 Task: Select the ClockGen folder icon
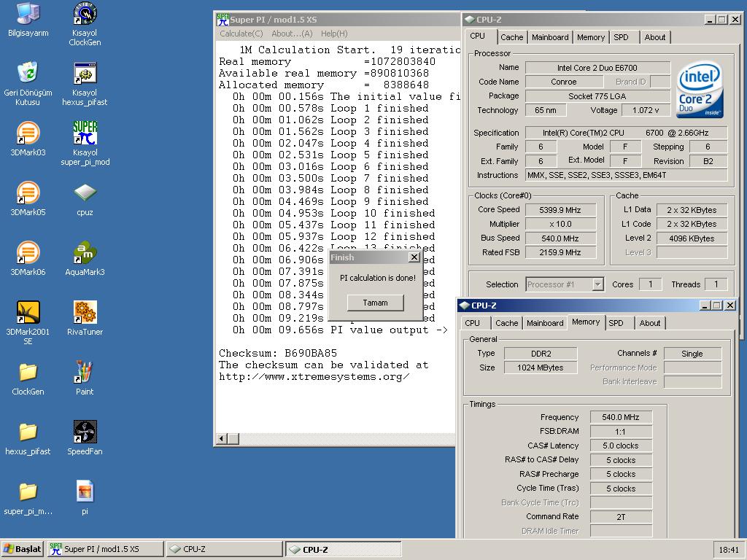tap(28, 378)
